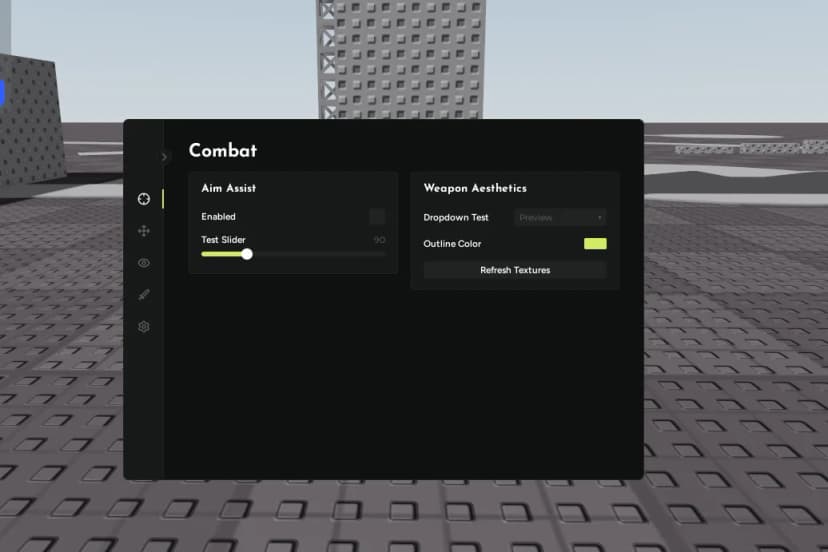Viewport: 828px width, 552px height.
Task: Click the Enabled label text
Action: point(218,217)
